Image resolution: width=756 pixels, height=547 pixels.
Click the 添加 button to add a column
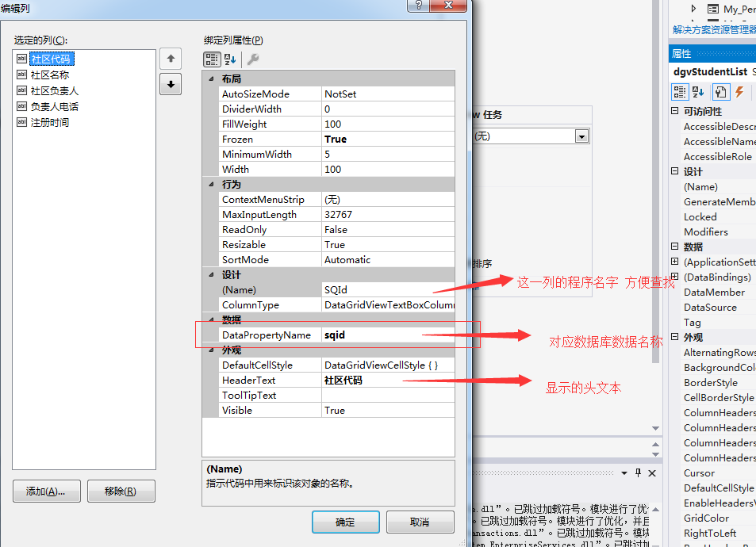(x=46, y=491)
